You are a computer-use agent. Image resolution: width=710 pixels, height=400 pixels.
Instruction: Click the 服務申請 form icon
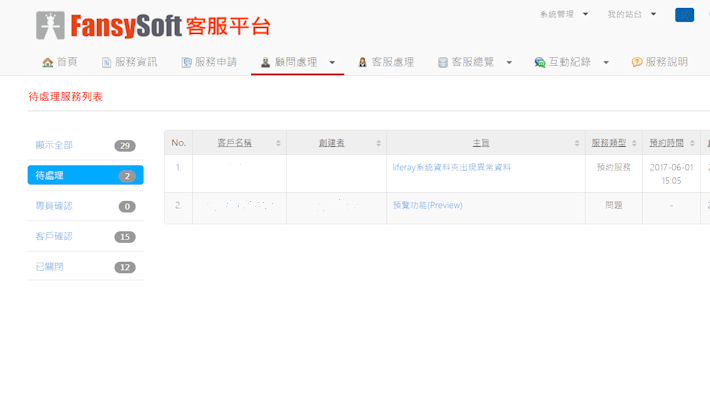tap(186, 62)
